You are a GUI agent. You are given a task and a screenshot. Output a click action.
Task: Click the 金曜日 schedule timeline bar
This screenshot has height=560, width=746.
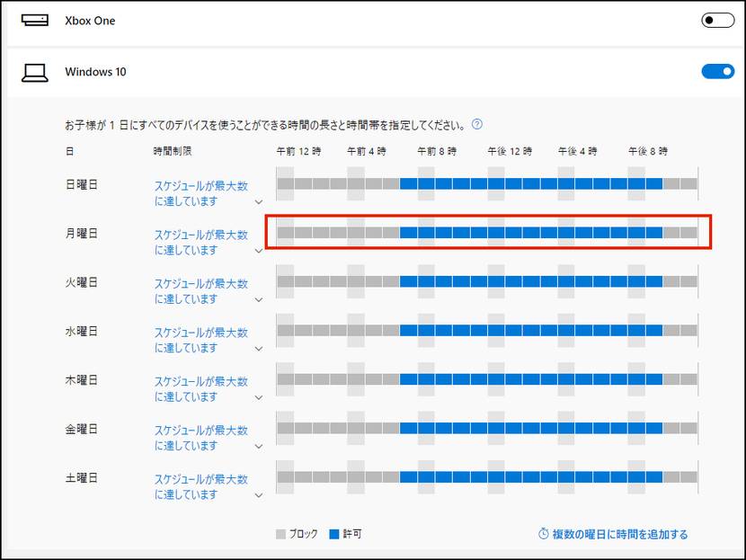click(x=487, y=428)
